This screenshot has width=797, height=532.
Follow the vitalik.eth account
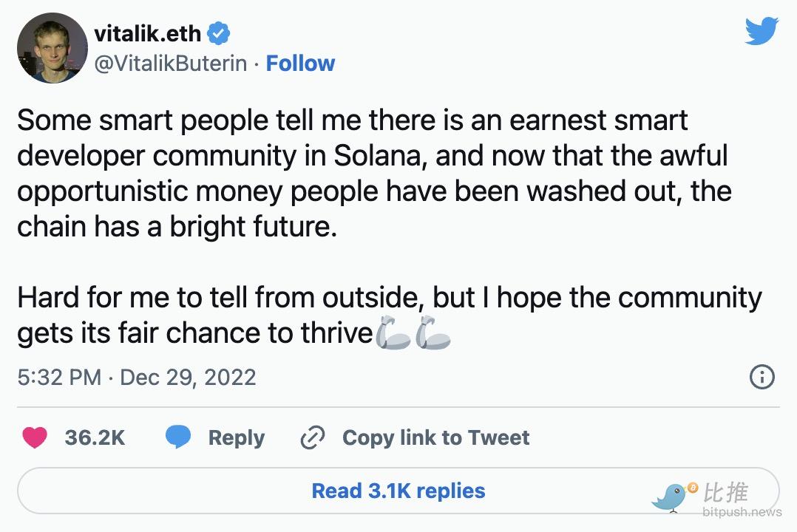pos(300,64)
